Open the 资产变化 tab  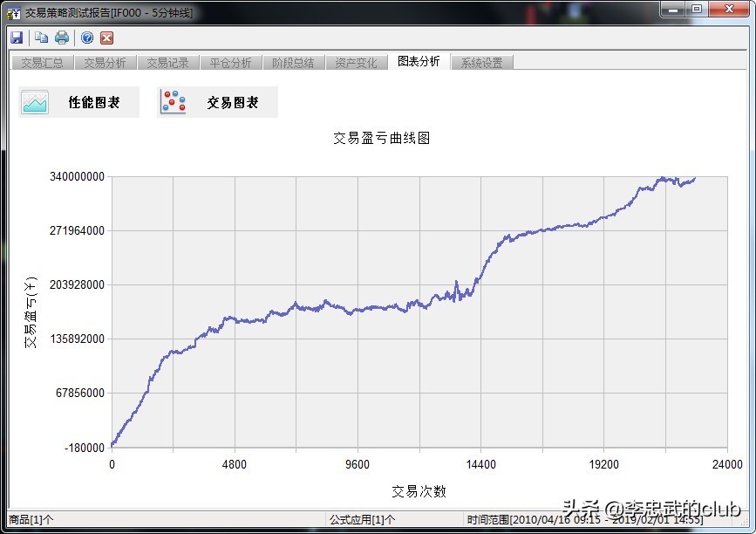[x=357, y=62]
